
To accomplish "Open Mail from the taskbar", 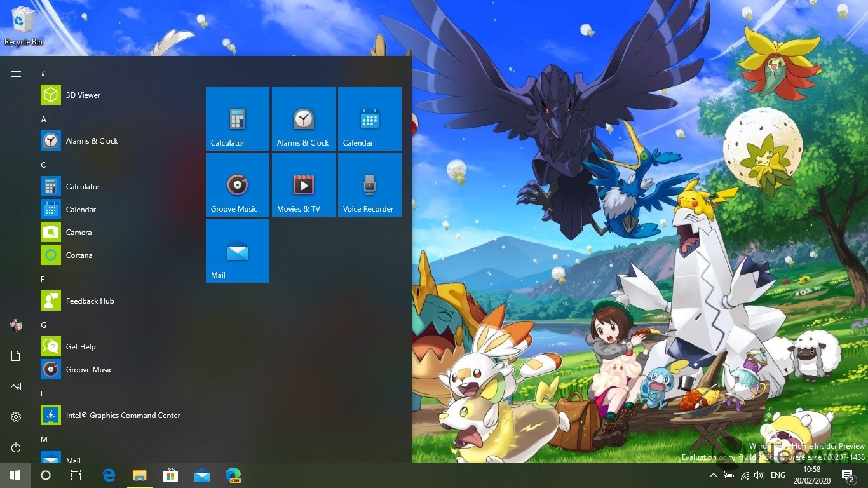I will [202, 475].
